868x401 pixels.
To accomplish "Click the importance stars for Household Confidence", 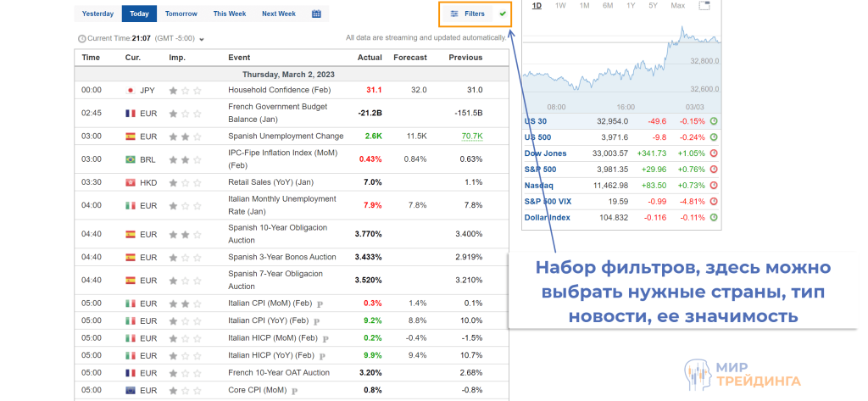I will click(185, 90).
